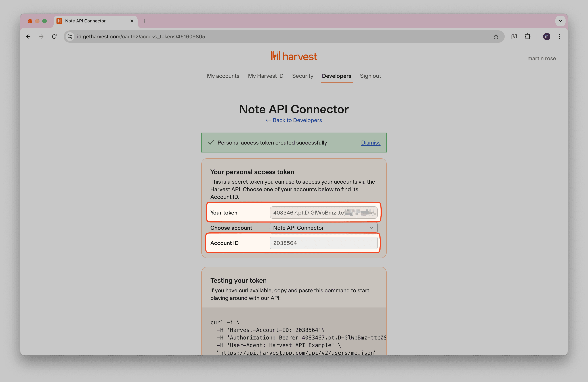Open a new browser tab
The height and width of the screenshot is (382, 588).
tap(145, 21)
